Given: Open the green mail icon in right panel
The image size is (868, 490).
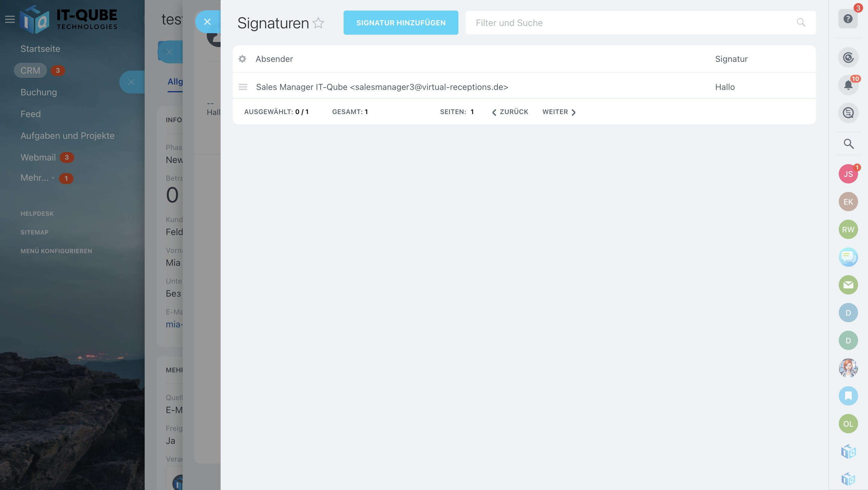Looking at the screenshot, I should pyautogui.click(x=848, y=285).
